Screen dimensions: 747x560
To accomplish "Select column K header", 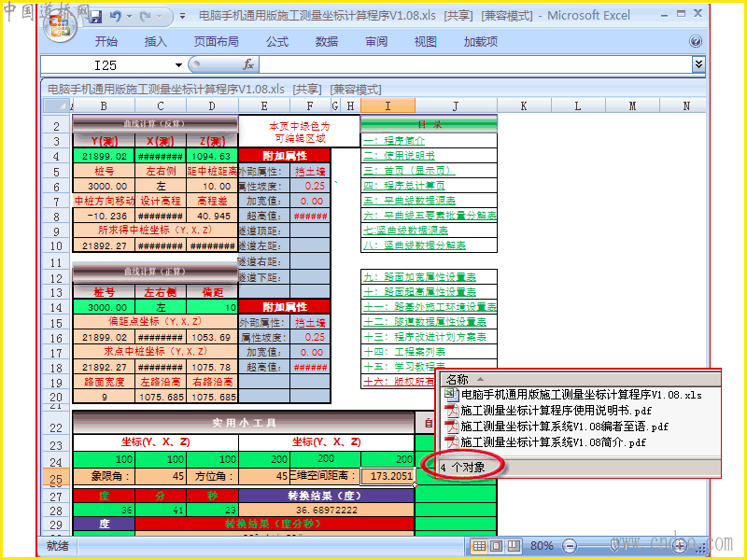I will click(524, 105).
